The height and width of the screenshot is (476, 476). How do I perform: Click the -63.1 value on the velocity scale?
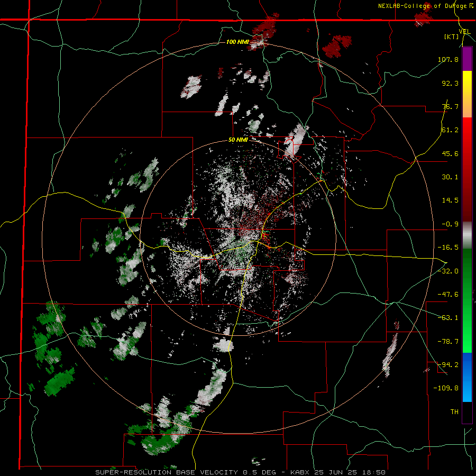[448, 318]
